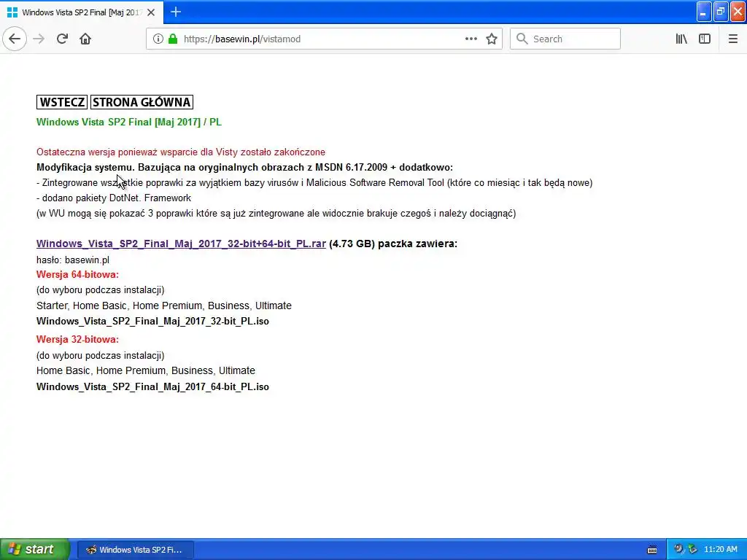Click the keyboard icon in taskbar
Viewport: 747px width, 560px height.
pyautogui.click(x=652, y=550)
